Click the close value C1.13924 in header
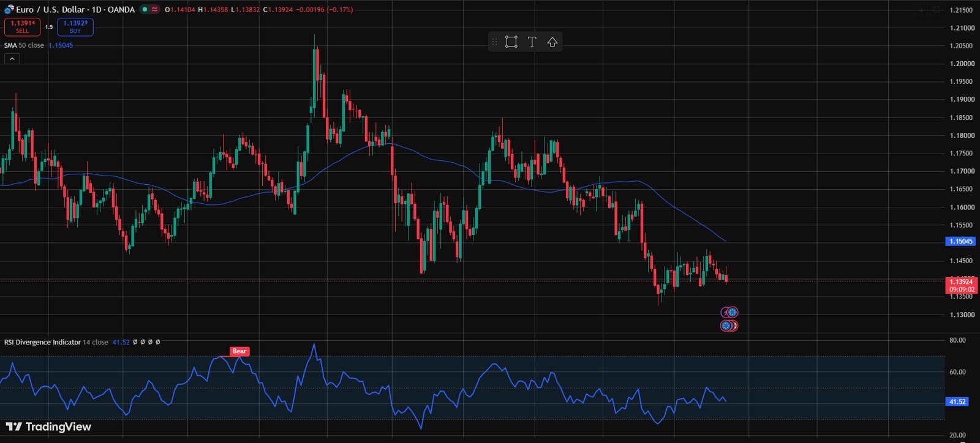This screenshot has height=443, width=980. coord(278,9)
